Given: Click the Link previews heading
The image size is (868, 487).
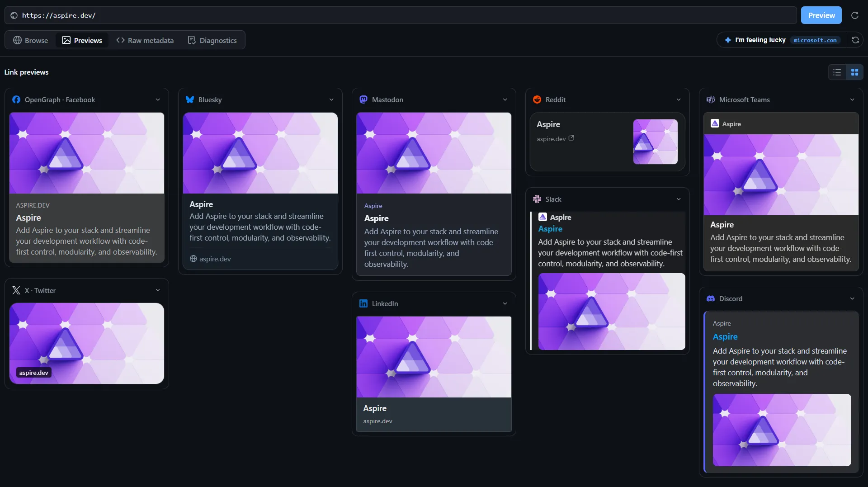Looking at the screenshot, I should (x=26, y=72).
